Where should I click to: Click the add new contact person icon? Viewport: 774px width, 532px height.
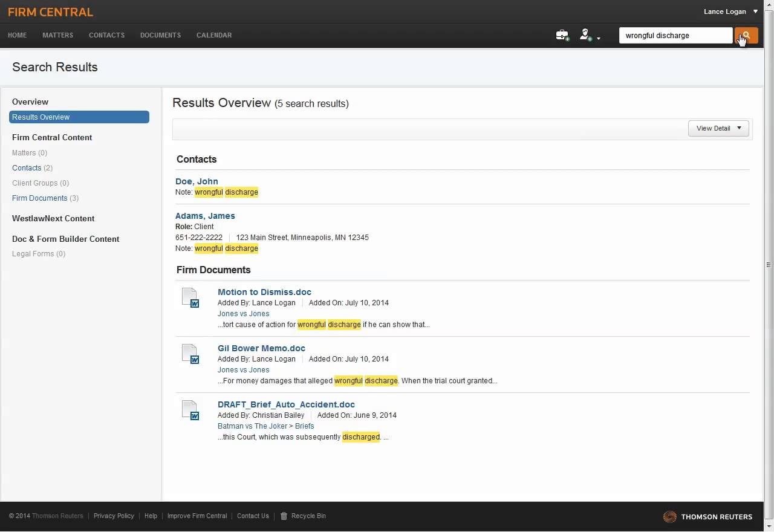(x=585, y=36)
